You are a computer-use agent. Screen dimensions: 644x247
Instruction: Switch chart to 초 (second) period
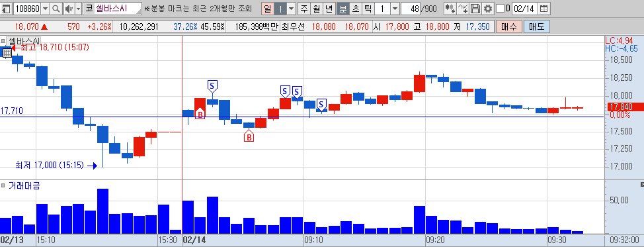tap(355, 8)
